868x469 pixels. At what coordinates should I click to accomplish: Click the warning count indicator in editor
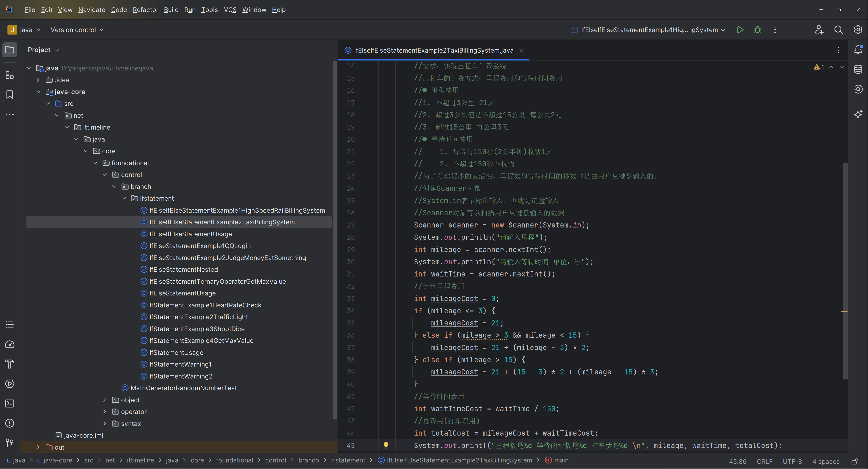tap(819, 67)
